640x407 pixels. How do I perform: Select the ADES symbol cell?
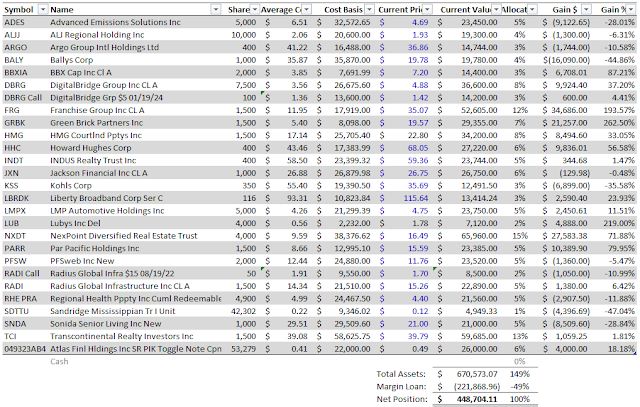coord(14,22)
